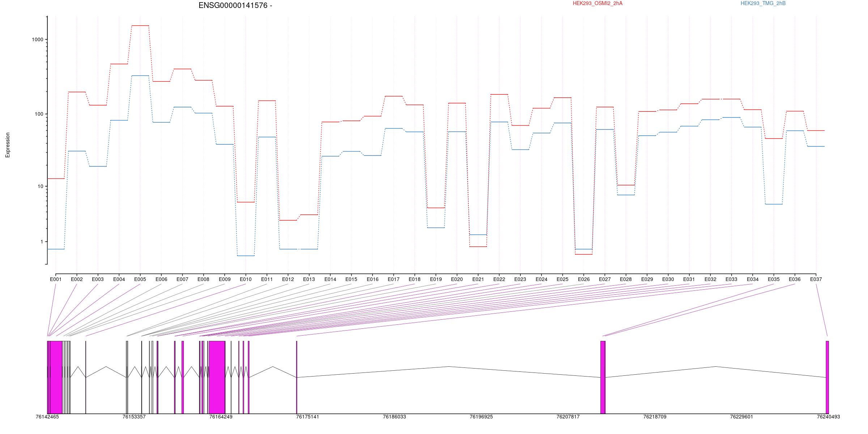Screen dimensions: 868x434
Task: Click exon label E005
Action: [140, 280]
